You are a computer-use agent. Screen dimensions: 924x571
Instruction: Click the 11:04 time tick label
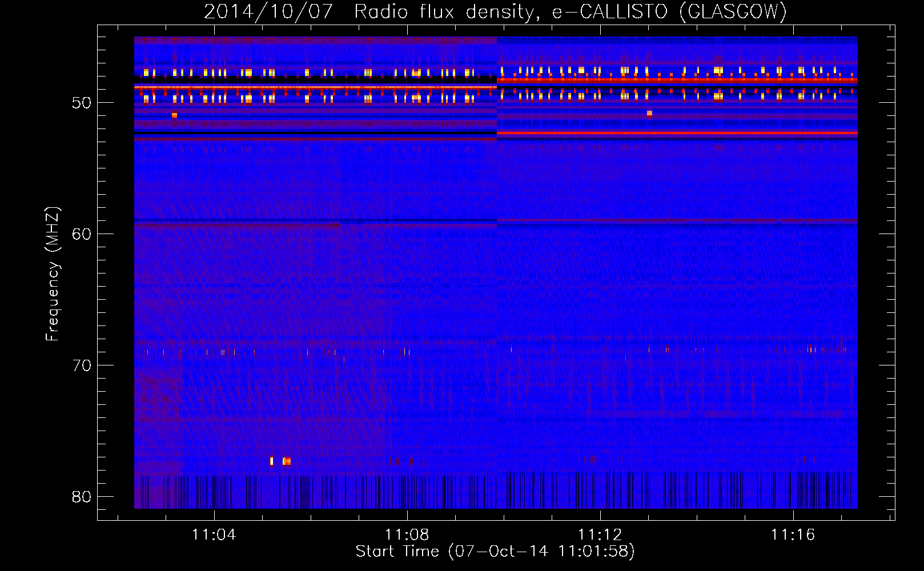click(214, 535)
